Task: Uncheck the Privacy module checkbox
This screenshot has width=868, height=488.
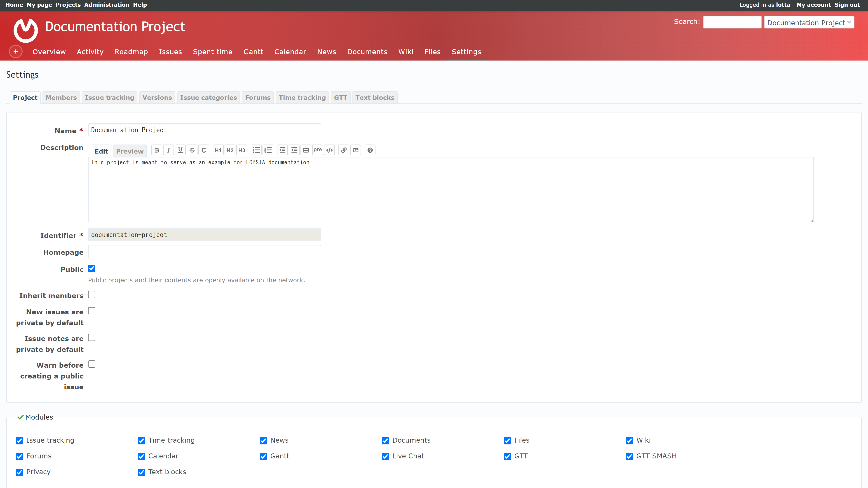Action: click(x=20, y=472)
